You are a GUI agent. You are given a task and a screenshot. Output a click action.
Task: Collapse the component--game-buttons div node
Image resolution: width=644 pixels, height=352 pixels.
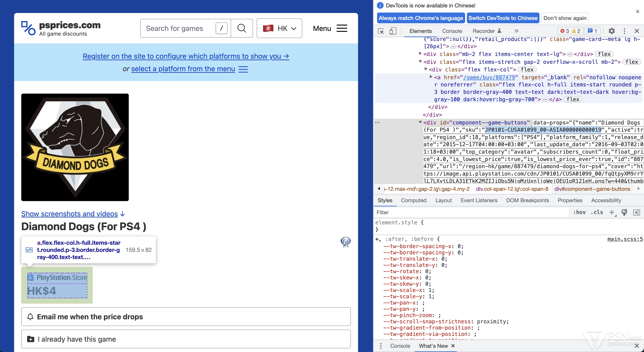point(420,122)
